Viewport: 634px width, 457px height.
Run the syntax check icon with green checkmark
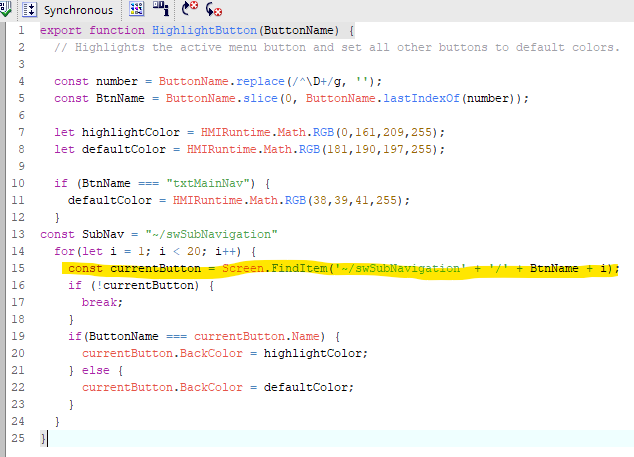[x=5, y=10]
